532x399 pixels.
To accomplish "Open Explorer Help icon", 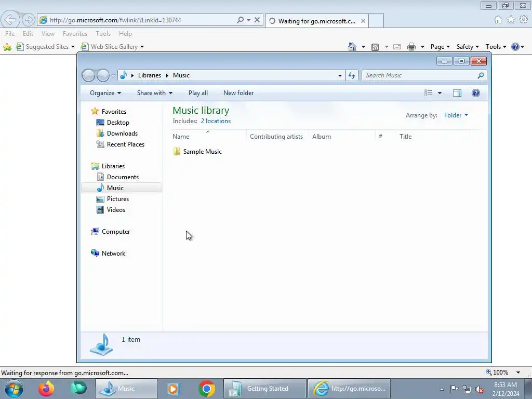I will click(476, 93).
